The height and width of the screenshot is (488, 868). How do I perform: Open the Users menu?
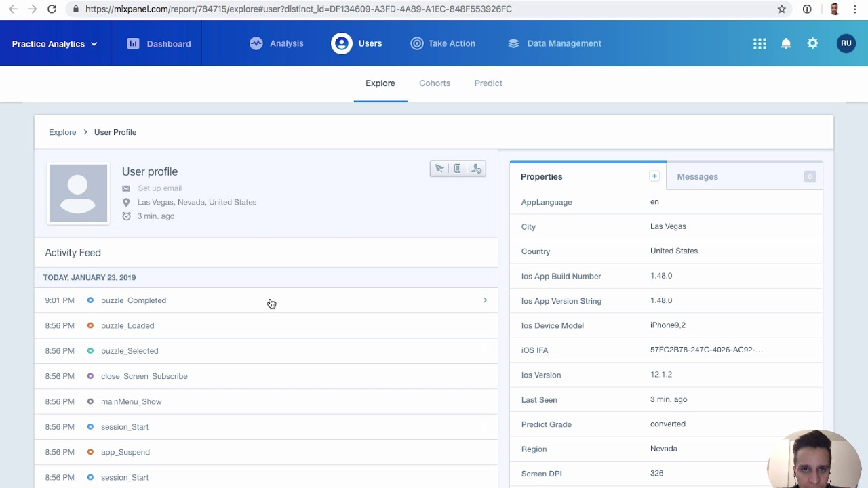357,43
